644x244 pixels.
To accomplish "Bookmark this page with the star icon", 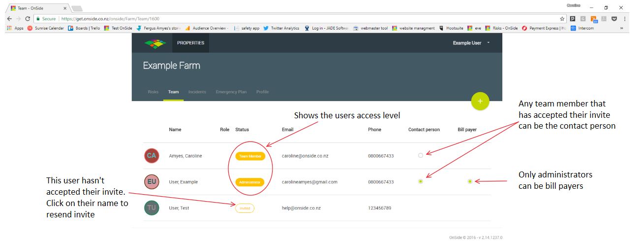I will coord(562,19).
